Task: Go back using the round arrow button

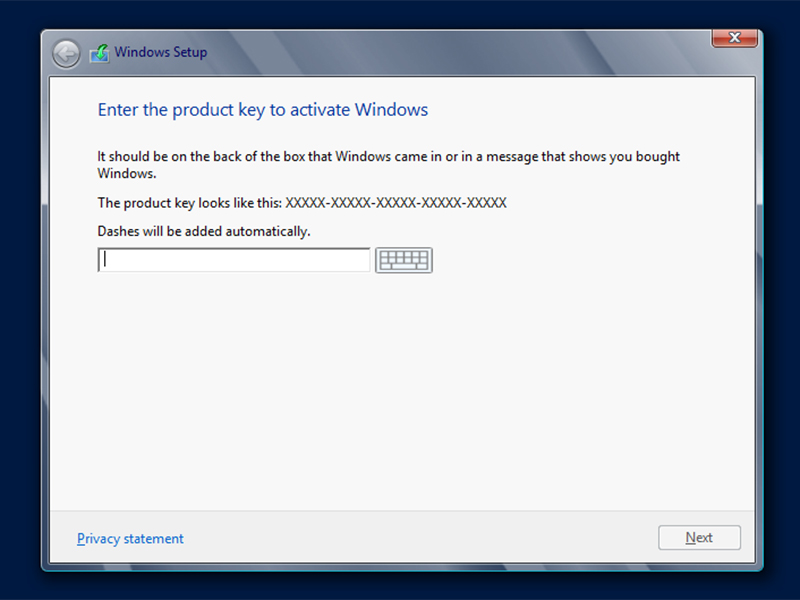Action: tap(66, 53)
